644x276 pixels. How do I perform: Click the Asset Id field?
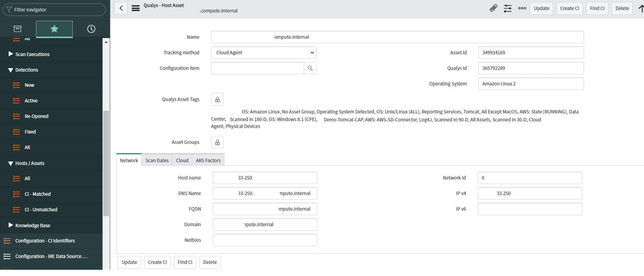pos(531,53)
